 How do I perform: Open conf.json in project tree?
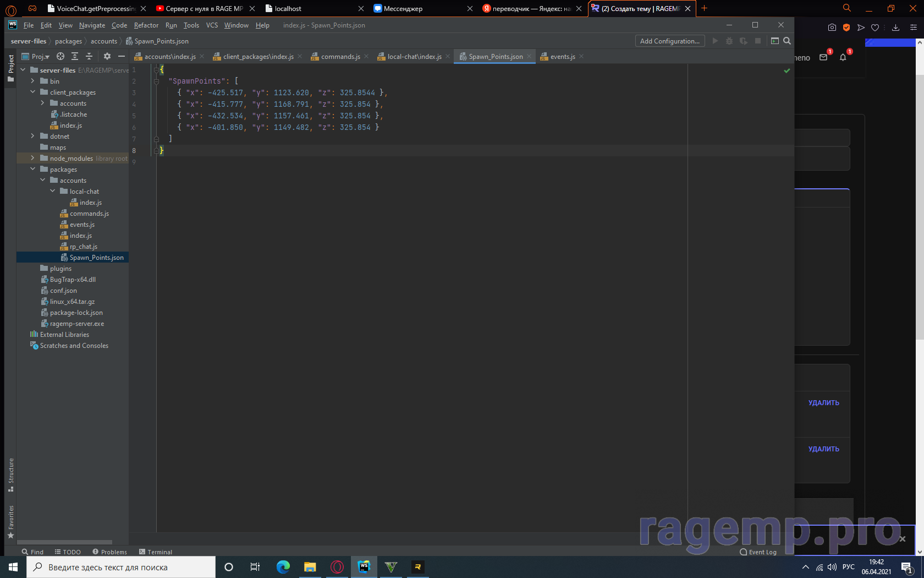(x=63, y=290)
